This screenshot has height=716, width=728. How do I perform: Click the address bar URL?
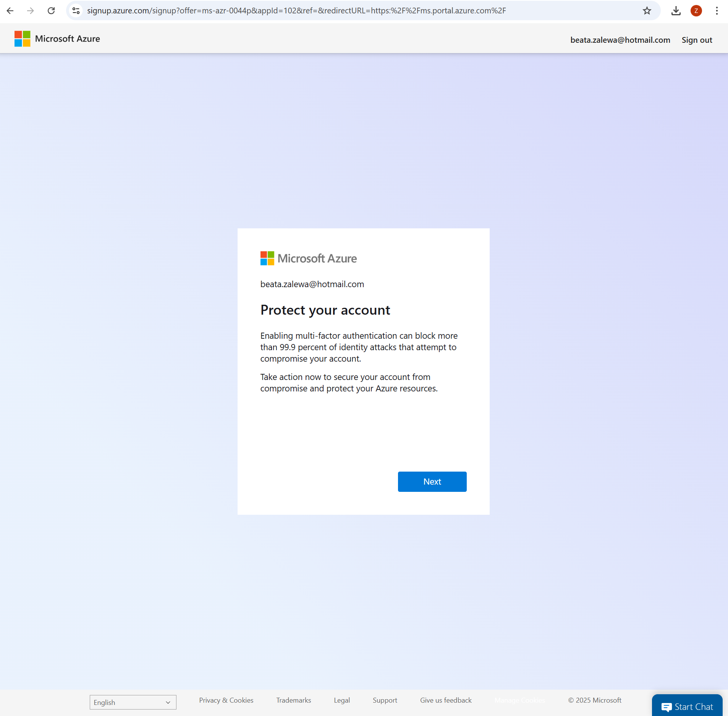tap(296, 11)
